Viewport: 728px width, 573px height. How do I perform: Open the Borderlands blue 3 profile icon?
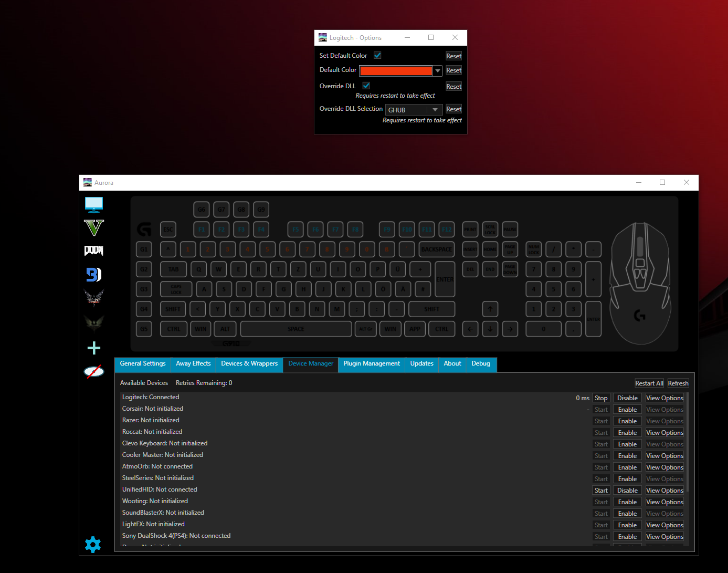94,274
